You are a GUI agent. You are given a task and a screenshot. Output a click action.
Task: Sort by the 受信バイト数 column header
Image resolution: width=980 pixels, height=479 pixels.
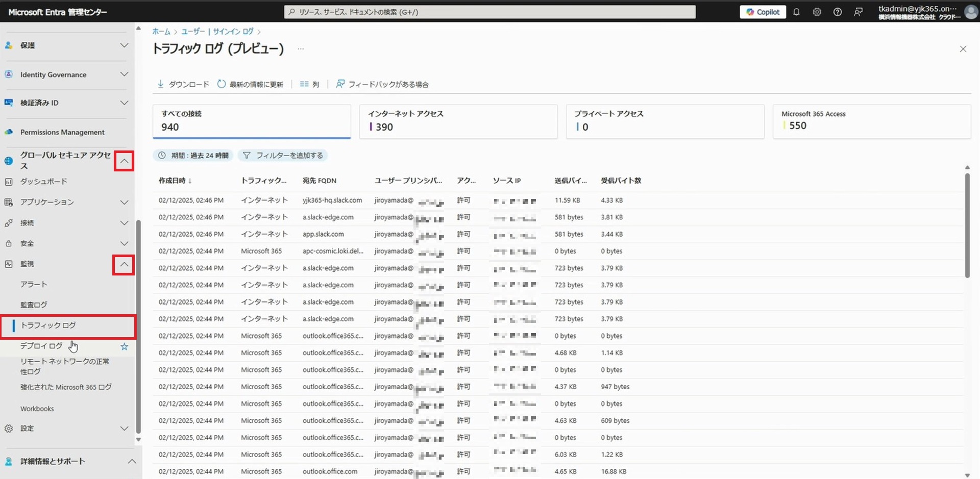click(x=621, y=181)
